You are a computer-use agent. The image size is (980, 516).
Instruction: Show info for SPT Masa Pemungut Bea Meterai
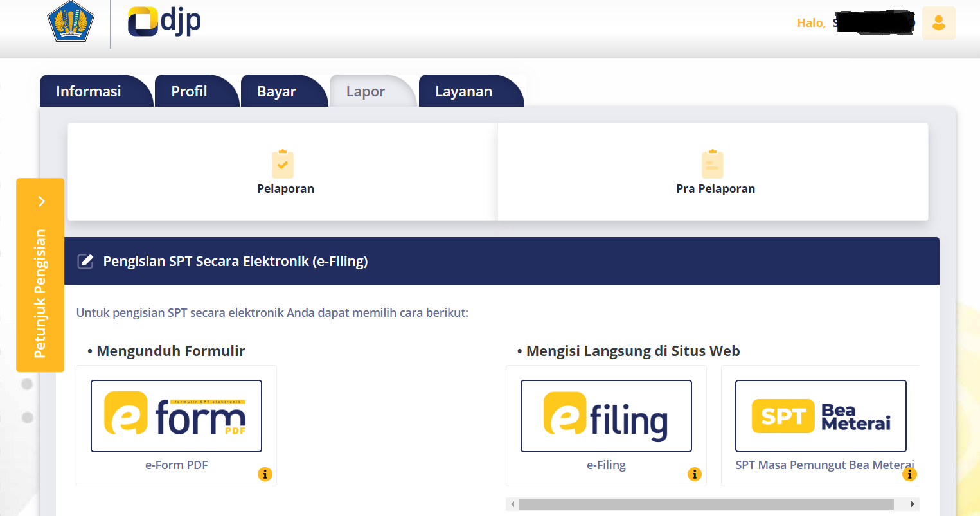point(909,474)
